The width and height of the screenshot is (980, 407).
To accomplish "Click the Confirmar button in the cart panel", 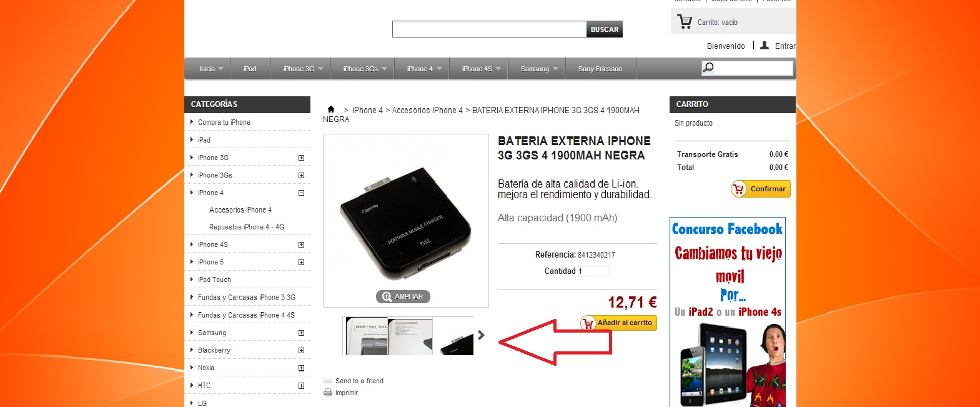I will (761, 189).
